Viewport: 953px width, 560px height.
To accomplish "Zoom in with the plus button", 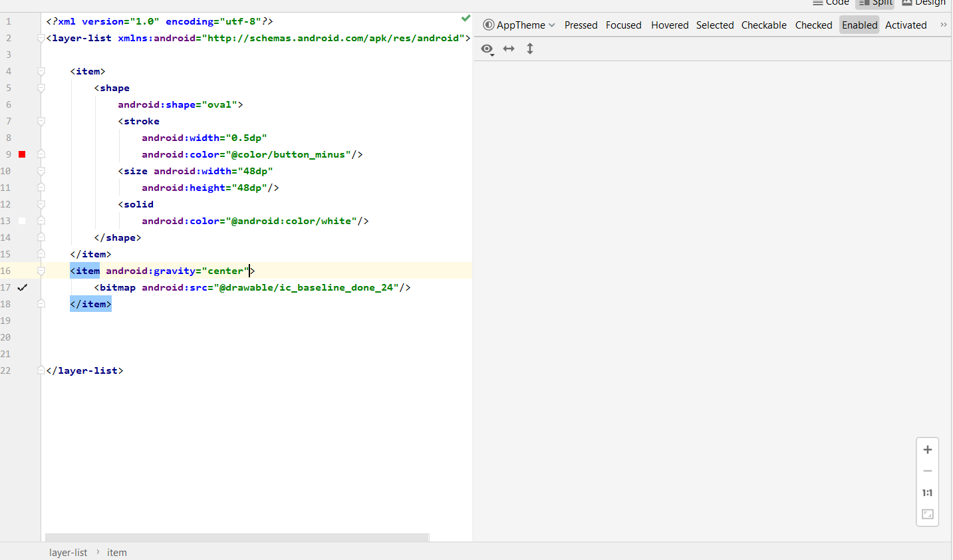I will pyautogui.click(x=928, y=450).
